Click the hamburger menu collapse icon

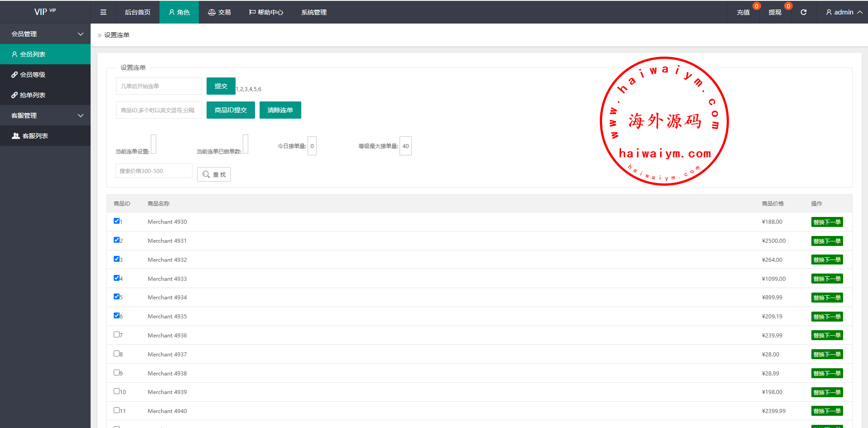pos(103,12)
